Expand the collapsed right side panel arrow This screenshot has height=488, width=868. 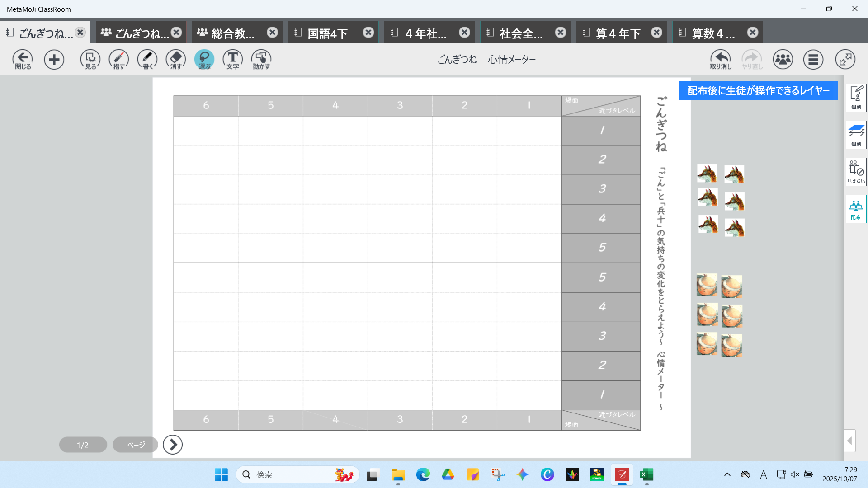[x=849, y=441]
